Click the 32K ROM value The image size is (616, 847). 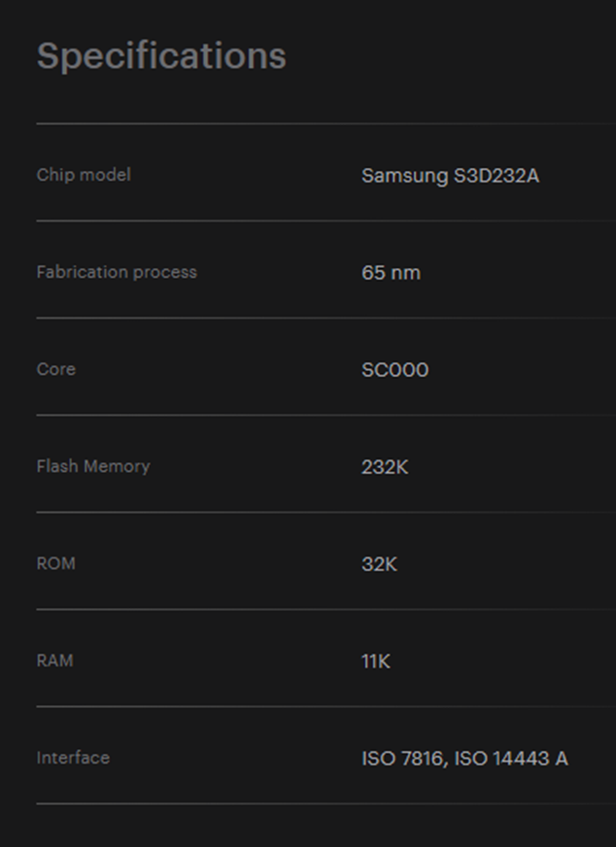[x=379, y=564]
